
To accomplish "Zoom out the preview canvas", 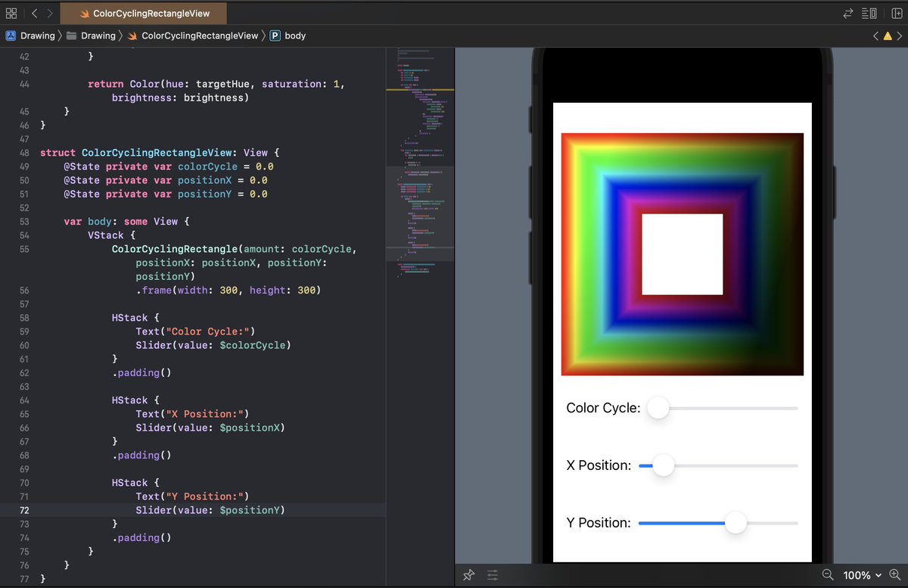I will [x=827, y=575].
